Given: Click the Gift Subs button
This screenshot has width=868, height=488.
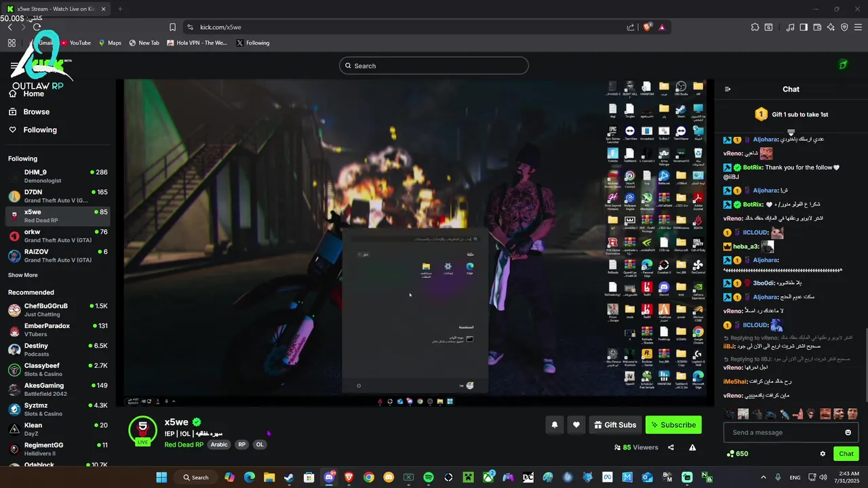Looking at the screenshot, I should pos(615,425).
